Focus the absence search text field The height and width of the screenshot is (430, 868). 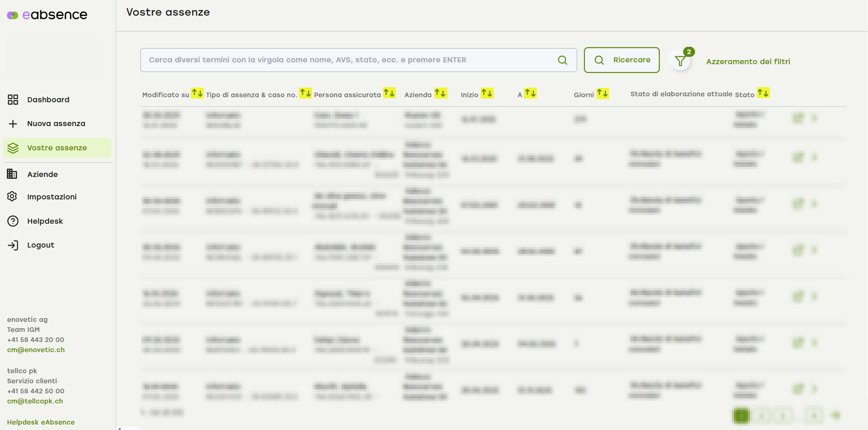click(x=349, y=60)
